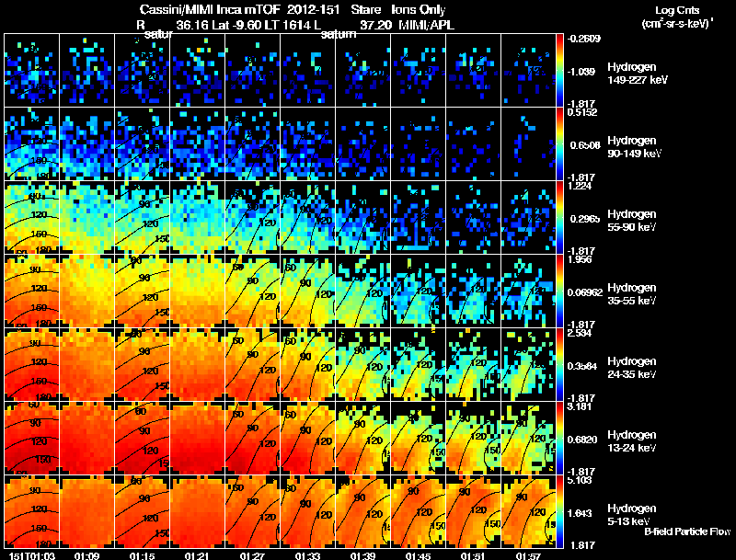Click the '0.5152' color scale value
This screenshot has height=560, width=736.
[582, 112]
